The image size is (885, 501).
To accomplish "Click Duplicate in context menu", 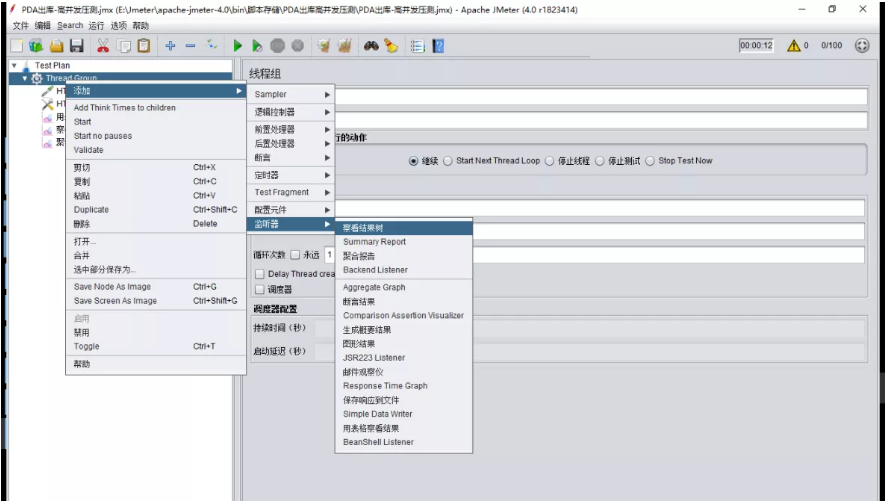I will pyautogui.click(x=156, y=210).
